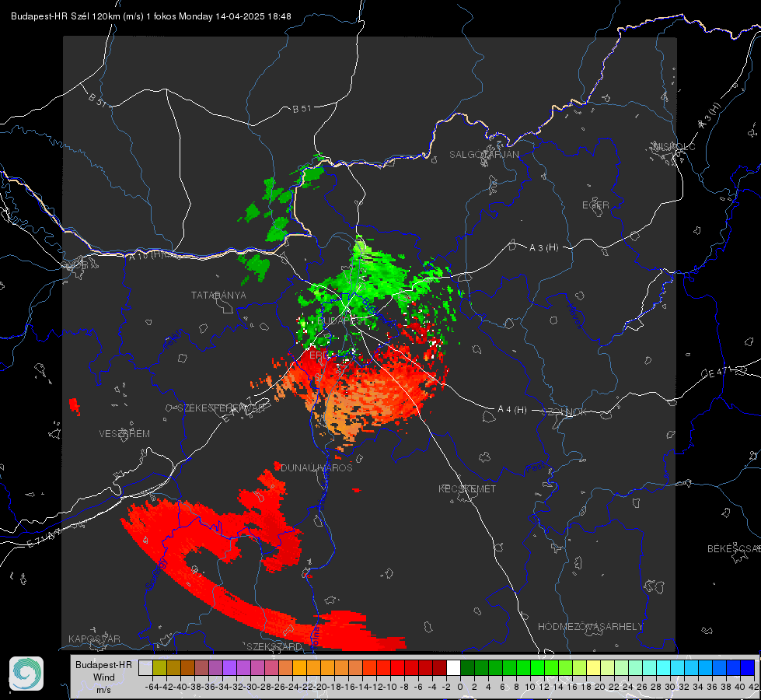Click the EGER city label
This screenshot has width=761, height=700.
coord(595,205)
